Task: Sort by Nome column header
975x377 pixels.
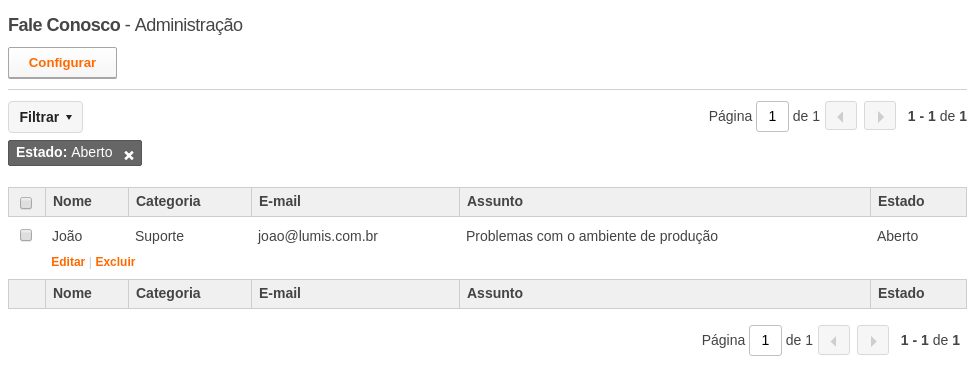Action: (x=72, y=202)
